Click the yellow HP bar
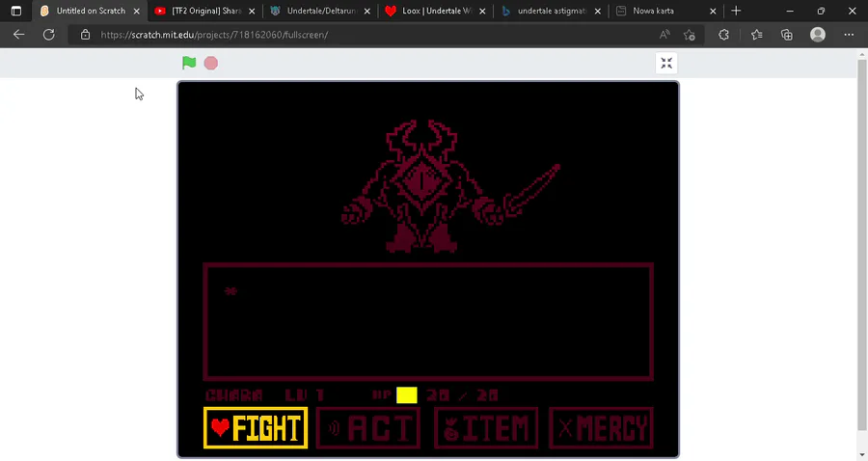This screenshot has width=868, height=461. [x=407, y=395]
